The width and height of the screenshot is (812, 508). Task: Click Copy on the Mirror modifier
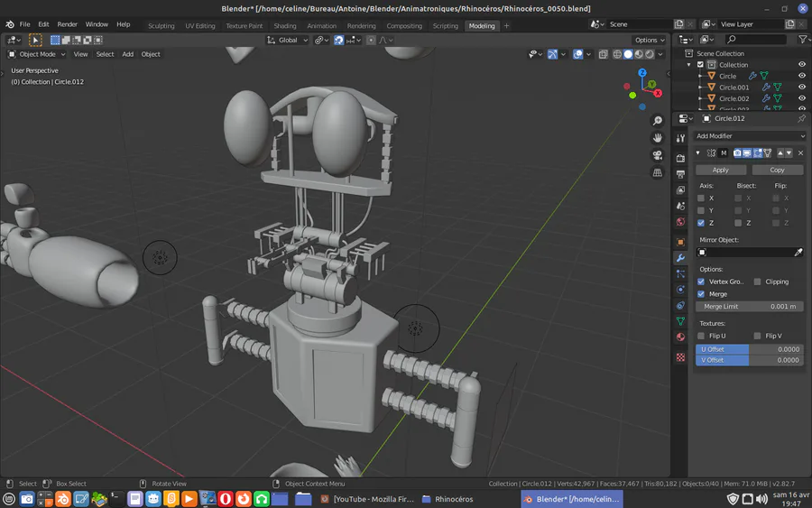(x=777, y=170)
